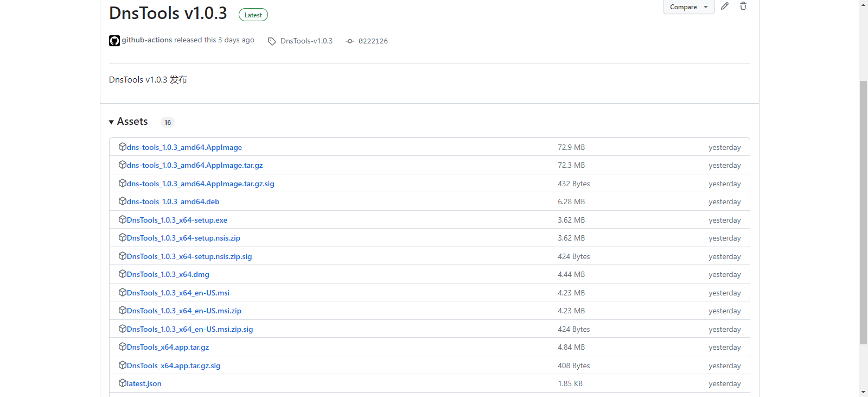Download DnsTools_x64.app.tar.gz

[168, 347]
